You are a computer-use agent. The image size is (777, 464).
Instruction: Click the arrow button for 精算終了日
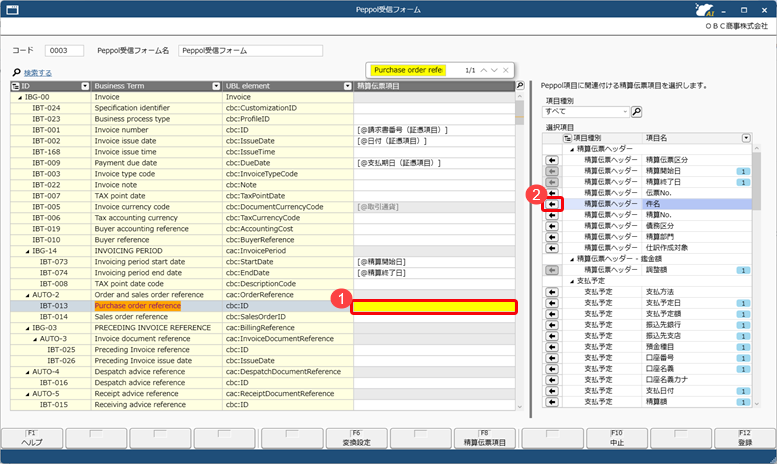point(552,182)
